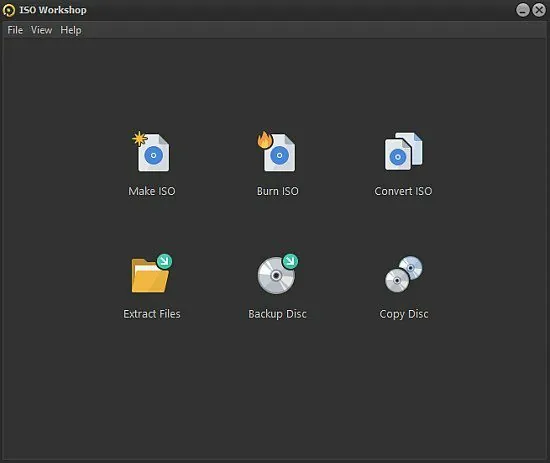550x463 pixels.
Task: Open the Help menu
Action: click(71, 30)
